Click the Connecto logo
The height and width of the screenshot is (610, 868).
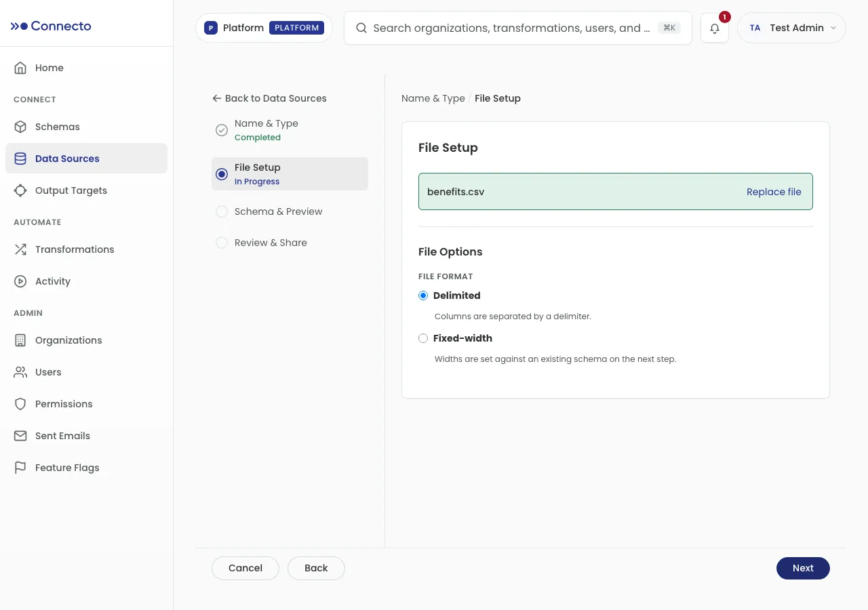click(x=51, y=26)
